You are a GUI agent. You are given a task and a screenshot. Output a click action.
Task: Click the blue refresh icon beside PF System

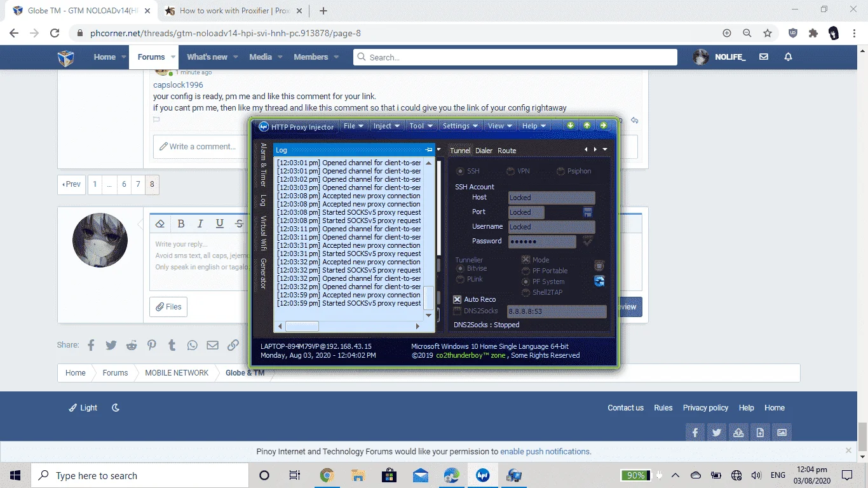599,281
